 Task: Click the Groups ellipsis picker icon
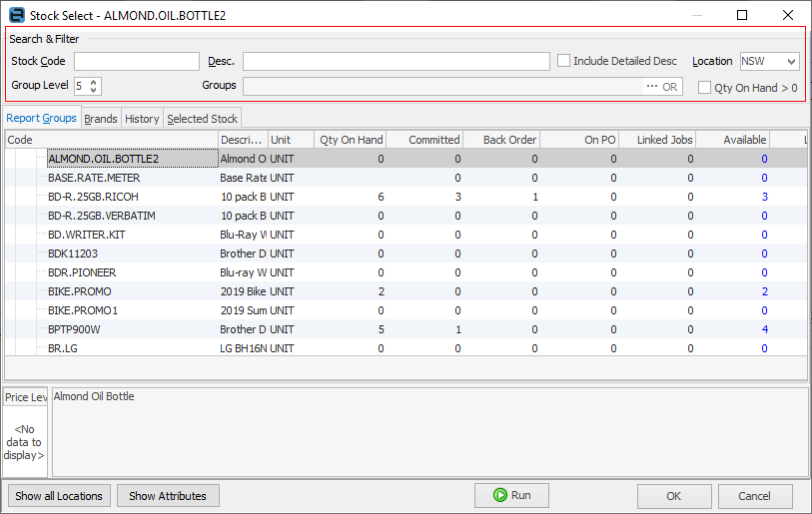651,87
